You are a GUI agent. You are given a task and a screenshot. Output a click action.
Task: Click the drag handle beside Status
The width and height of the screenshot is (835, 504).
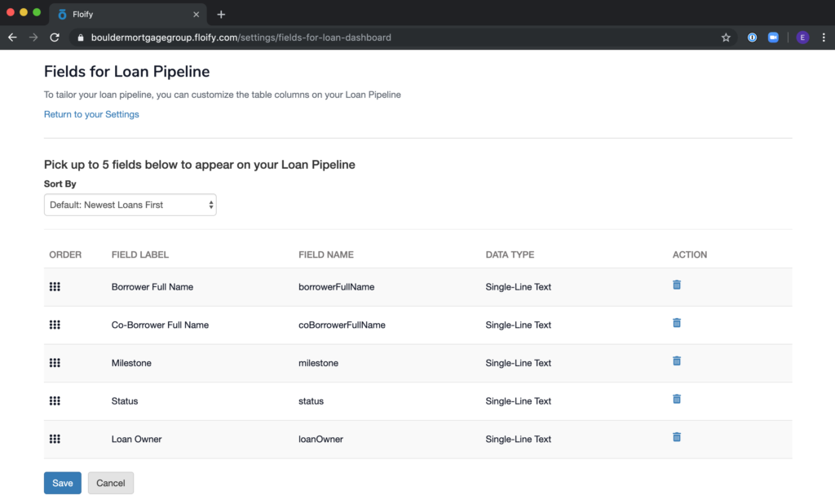(x=55, y=400)
